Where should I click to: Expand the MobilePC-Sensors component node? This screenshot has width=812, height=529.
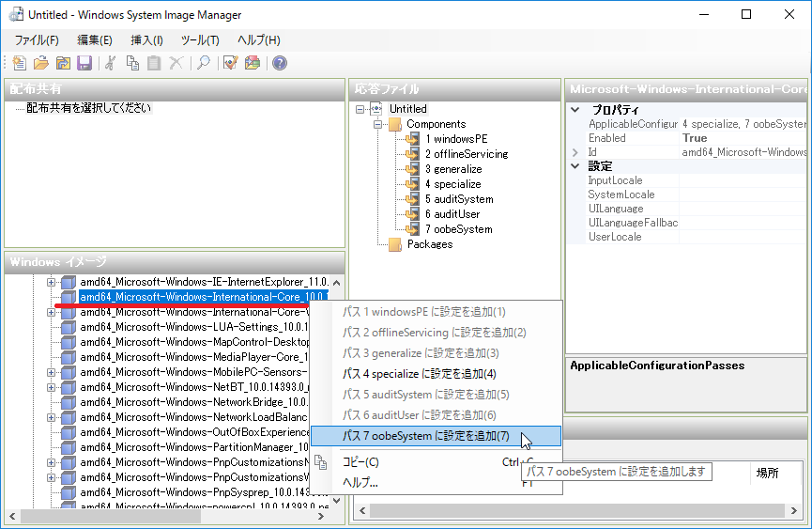coord(51,372)
